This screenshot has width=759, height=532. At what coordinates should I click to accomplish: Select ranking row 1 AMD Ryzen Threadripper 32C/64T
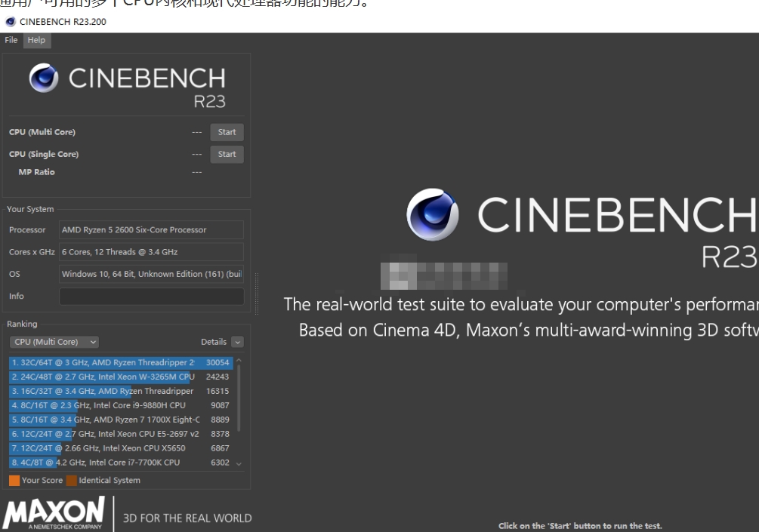pyautogui.click(x=121, y=362)
